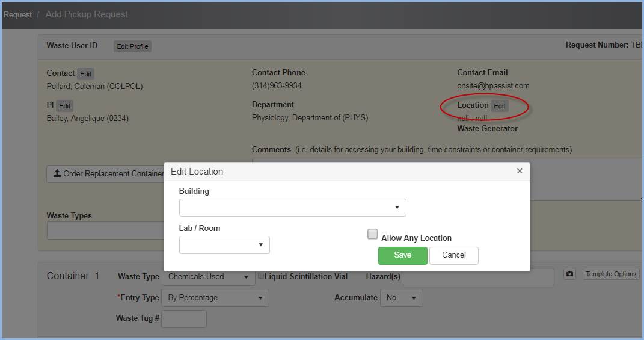Click Edit Profile button

click(x=132, y=46)
